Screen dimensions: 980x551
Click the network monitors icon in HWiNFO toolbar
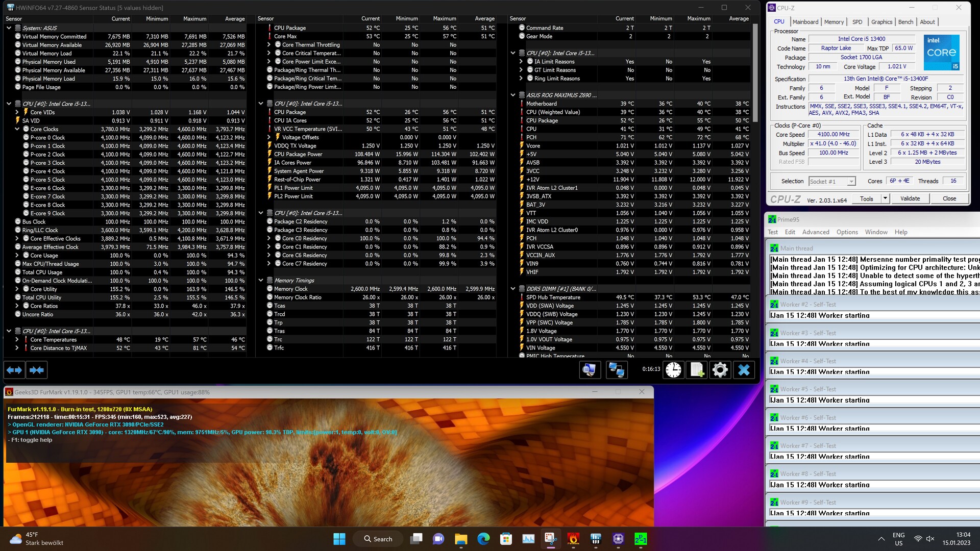[x=616, y=370]
